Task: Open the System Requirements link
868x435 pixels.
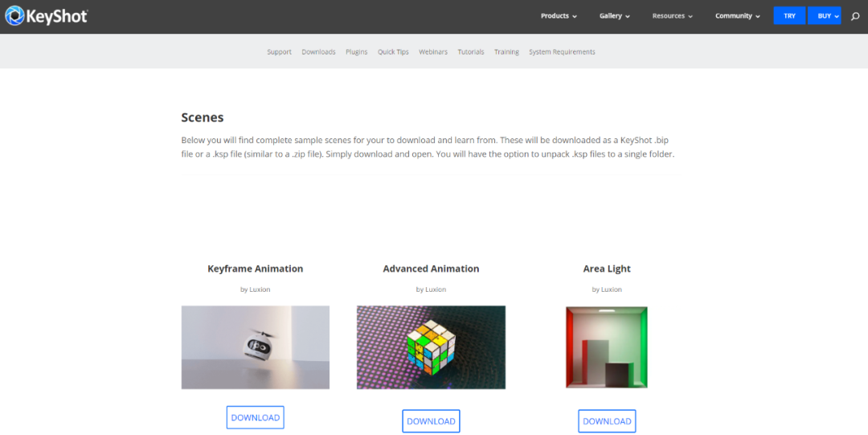Action: (x=562, y=51)
